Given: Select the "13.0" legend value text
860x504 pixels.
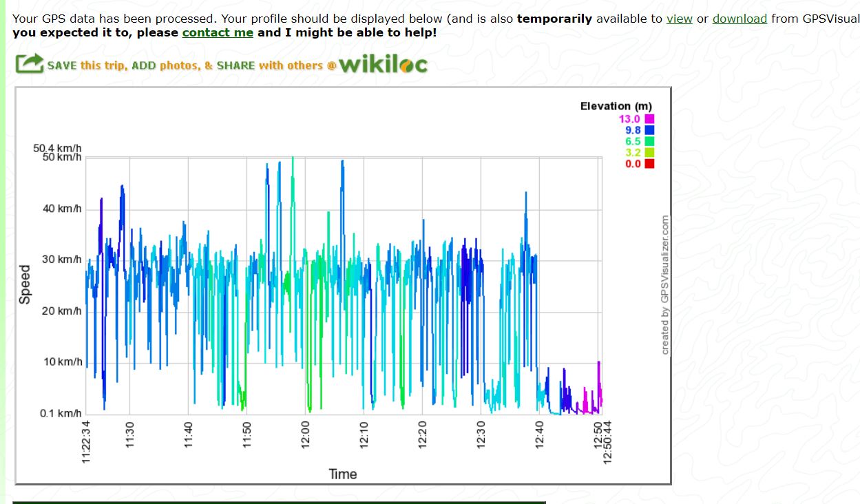Looking at the screenshot, I should coord(629,119).
